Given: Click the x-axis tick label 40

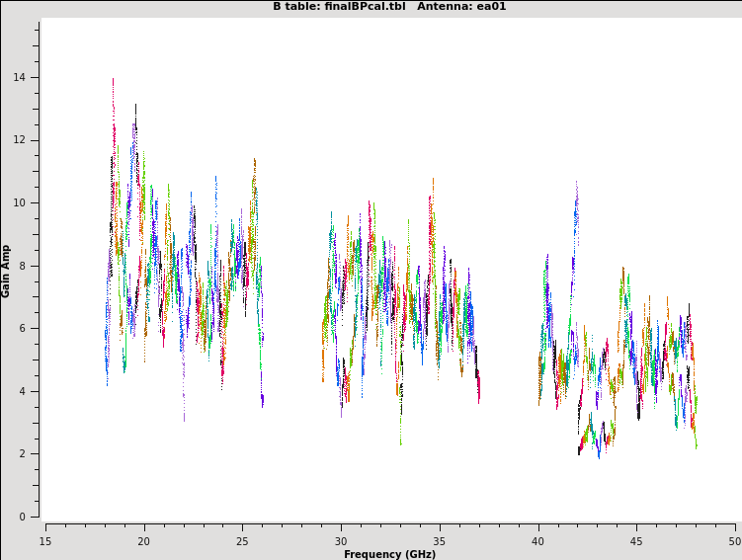Looking at the screenshot, I should click(537, 541).
